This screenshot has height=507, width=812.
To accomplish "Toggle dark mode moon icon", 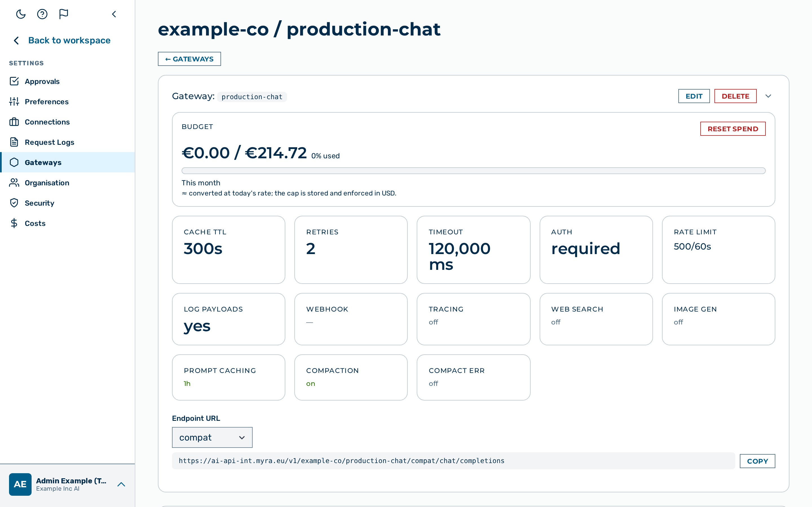I will tap(21, 14).
